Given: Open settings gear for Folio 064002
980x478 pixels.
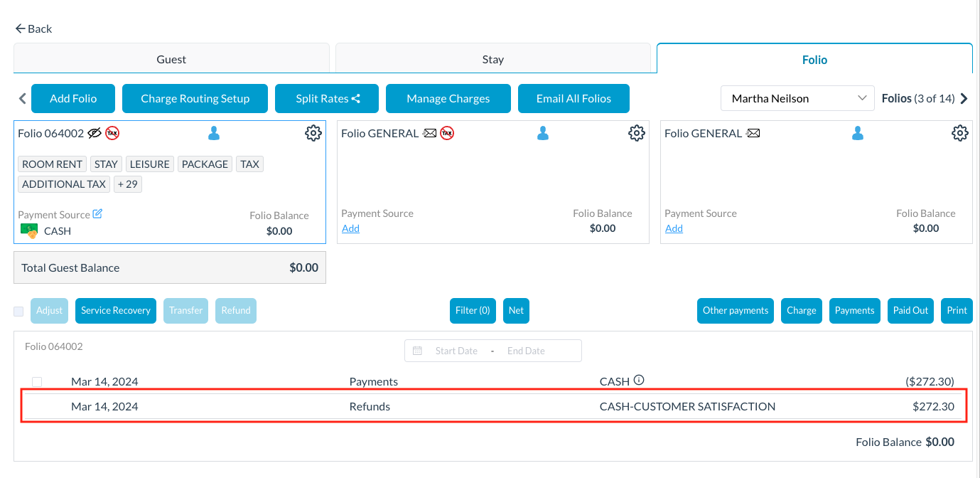Looking at the screenshot, I should 313,133.
